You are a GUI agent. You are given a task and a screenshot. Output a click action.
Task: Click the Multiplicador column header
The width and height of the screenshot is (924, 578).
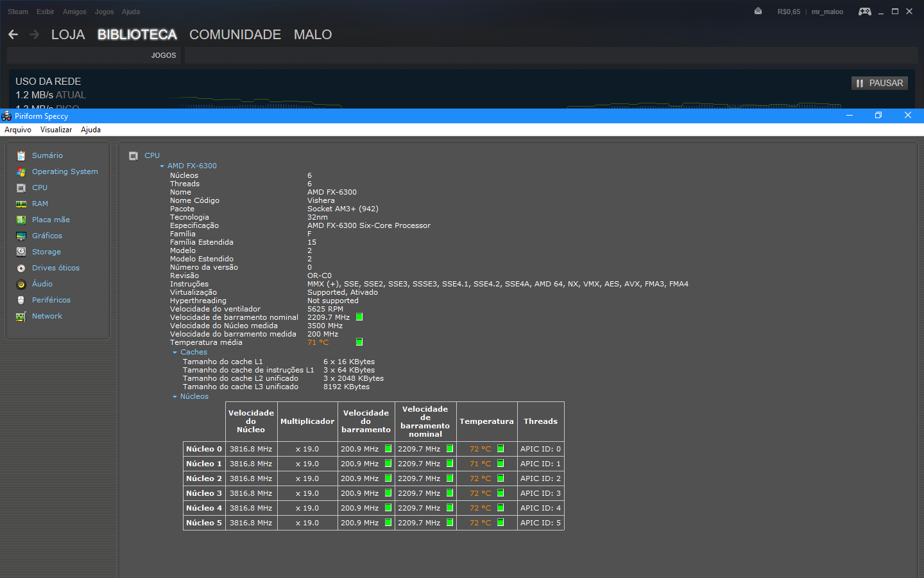pyautogui.click(x=307, y=421)
